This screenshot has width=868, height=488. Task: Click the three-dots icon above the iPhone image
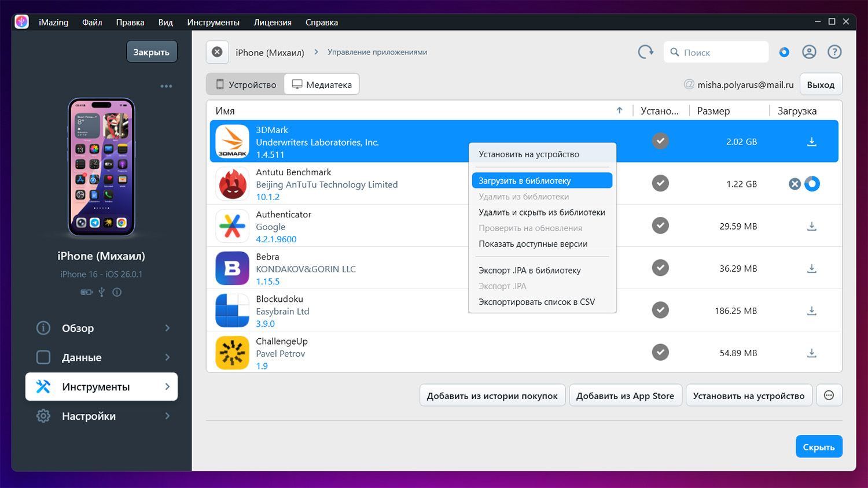click(166, 86)
